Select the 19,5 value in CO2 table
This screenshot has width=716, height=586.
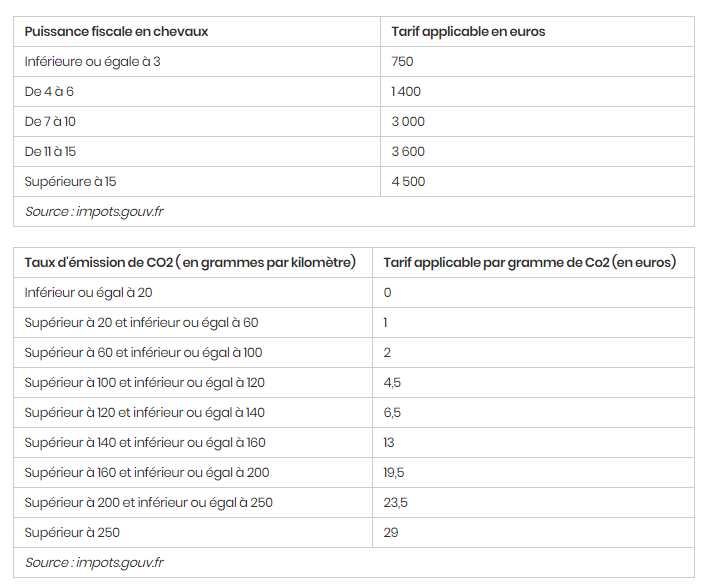(x=394, y=473)
